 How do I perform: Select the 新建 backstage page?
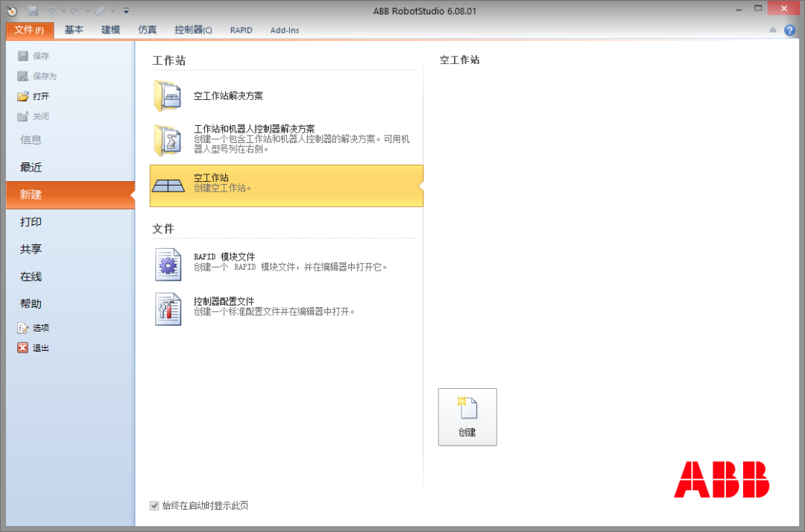[x=70, y=194]
